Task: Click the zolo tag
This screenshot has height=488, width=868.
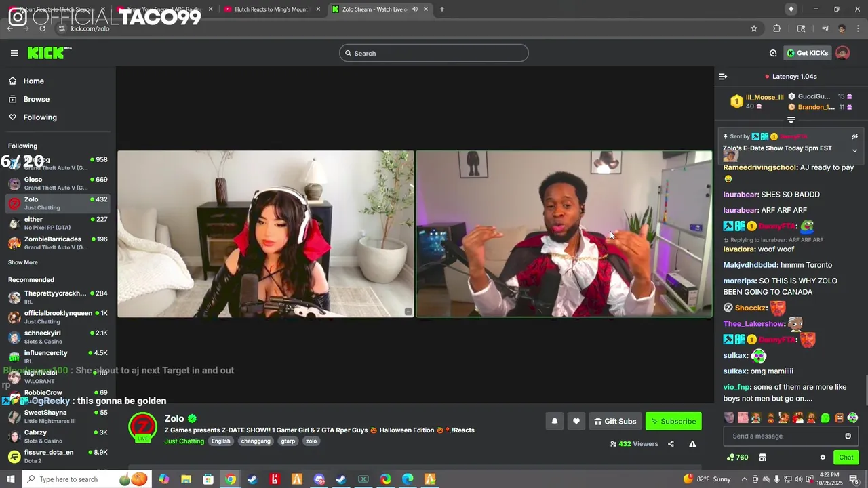Action: click(x=311, y=441)
